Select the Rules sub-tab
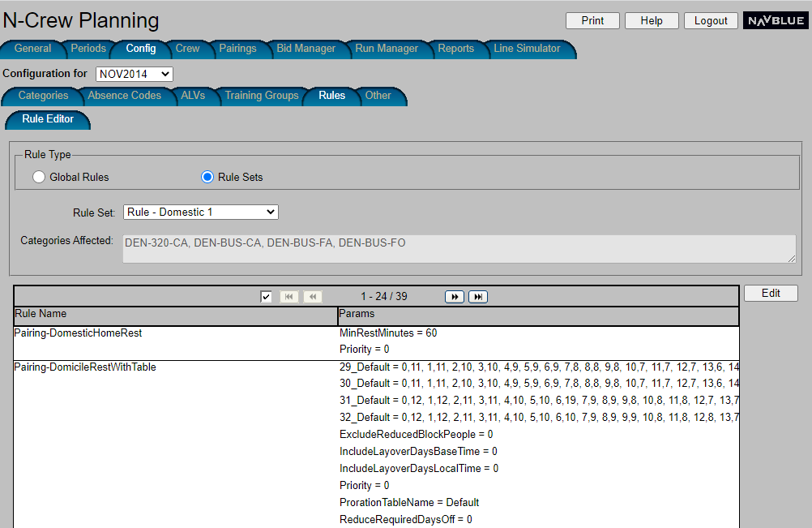The height and width of the screenshot is (528, 812). pos(332,96)
